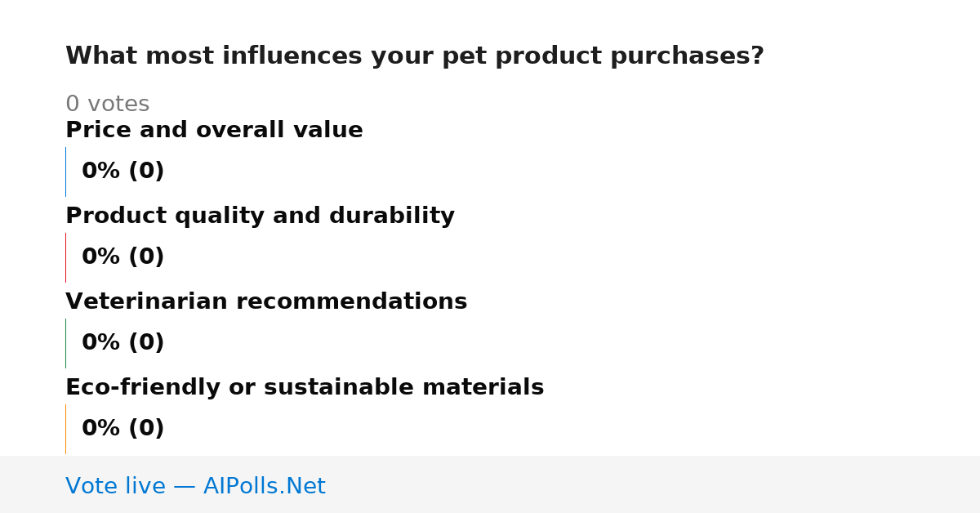Click the poll title about pet product purchases

414,56
